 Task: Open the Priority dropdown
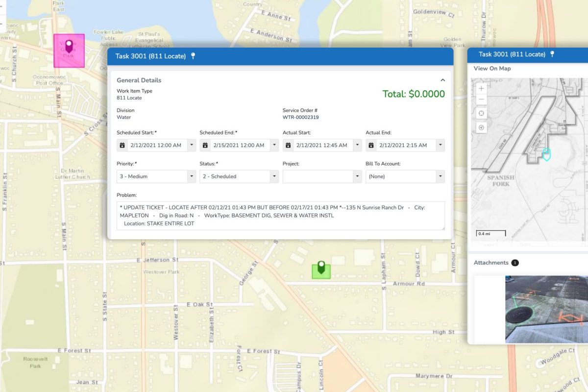click(x=191, y=176)
